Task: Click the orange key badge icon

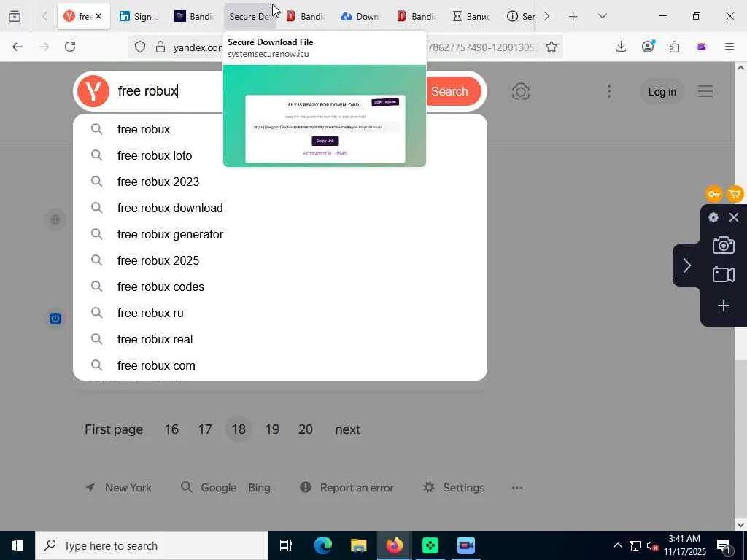Action: pos(713,194)
